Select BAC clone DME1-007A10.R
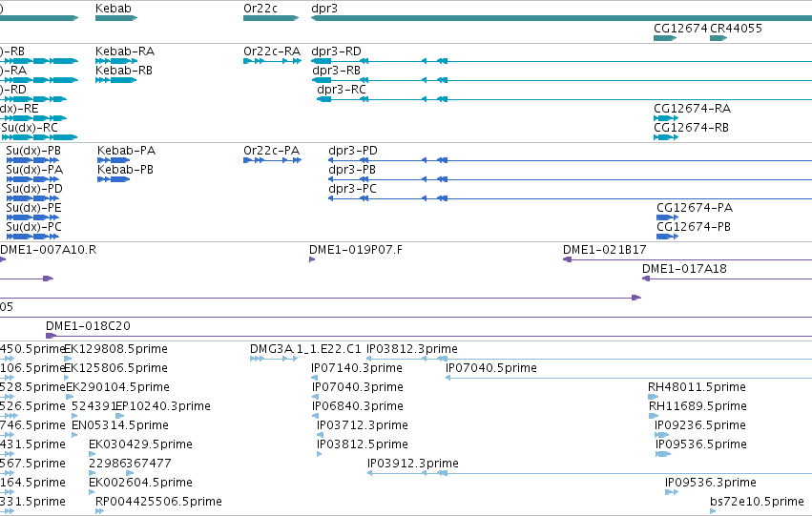 coord(3,259)
